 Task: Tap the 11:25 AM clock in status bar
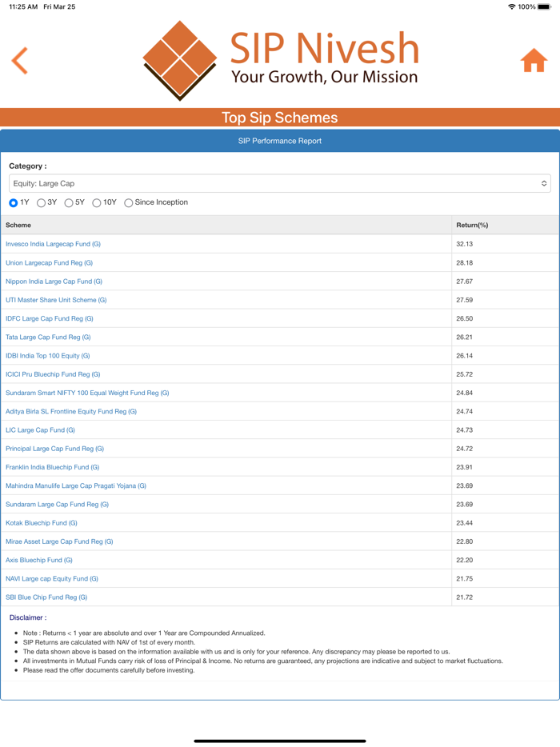tap(23, 6)
